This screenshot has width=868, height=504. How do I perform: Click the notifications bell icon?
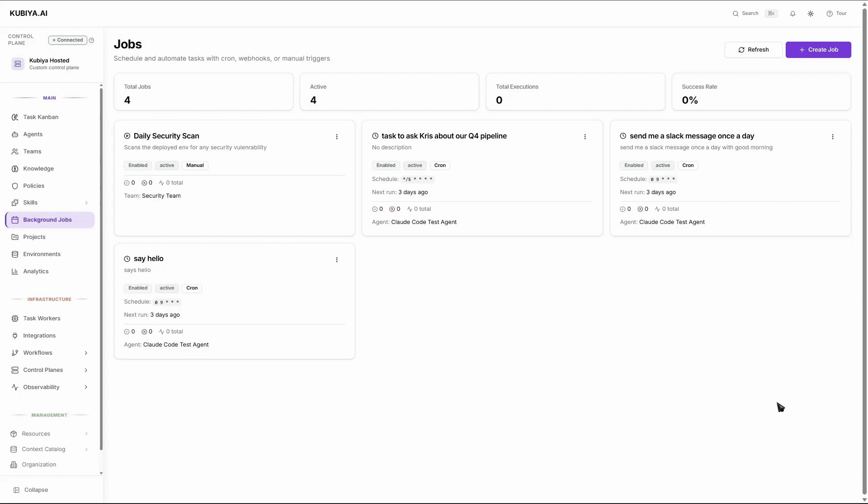[x=793, y=13]
